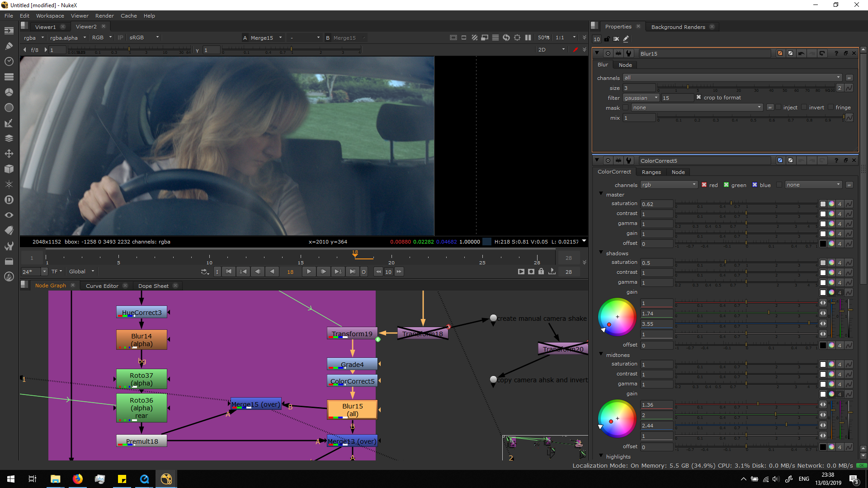
Task: Disable the red channel checkbox in ColorCorrect5
Action: (x=704, y=185)
